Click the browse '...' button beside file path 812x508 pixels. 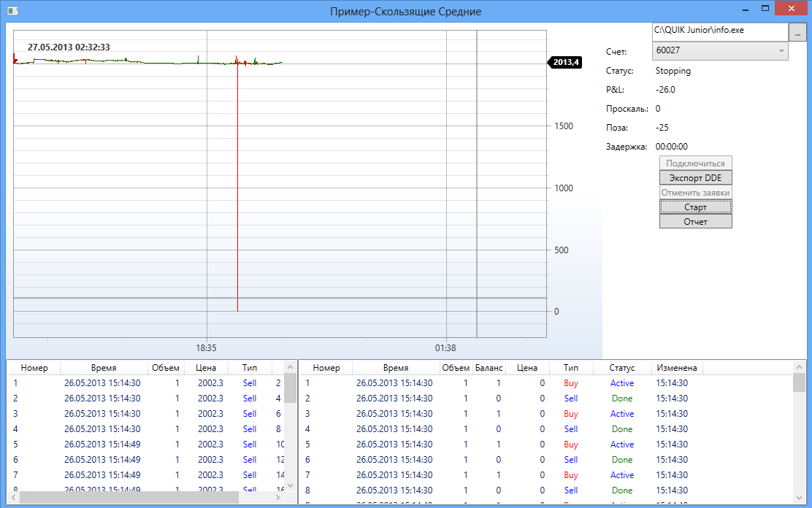797,32
